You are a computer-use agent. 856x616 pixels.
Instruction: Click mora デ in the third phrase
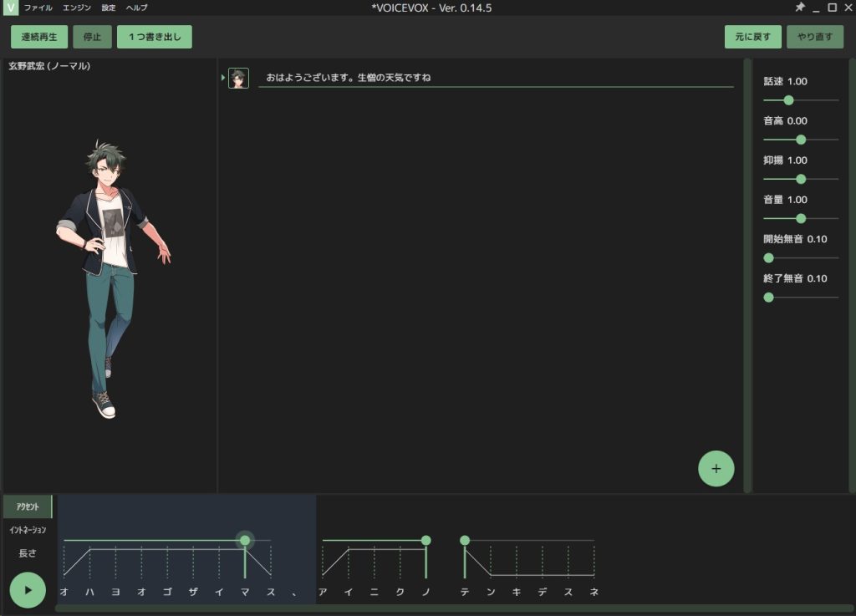point(542,592)
